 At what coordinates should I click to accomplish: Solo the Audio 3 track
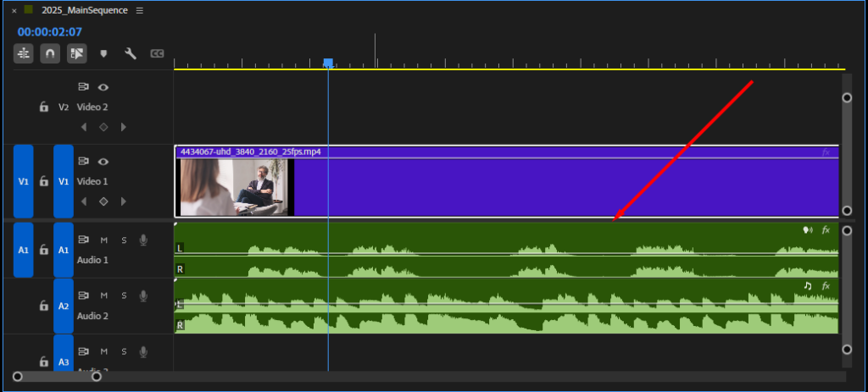coord(124,351)
